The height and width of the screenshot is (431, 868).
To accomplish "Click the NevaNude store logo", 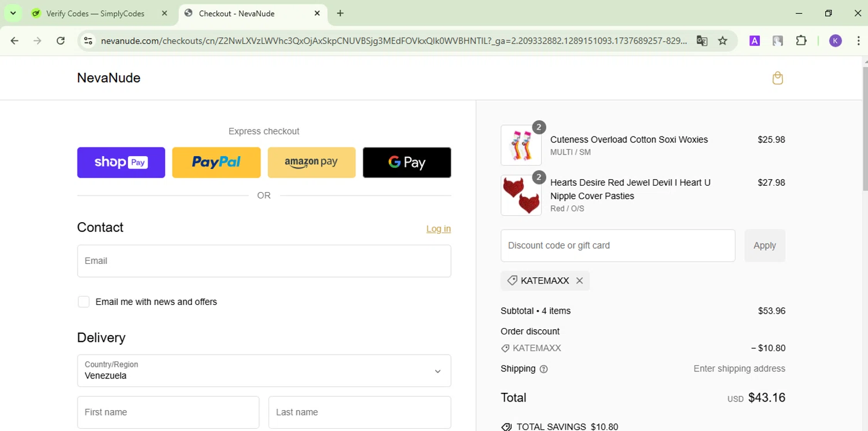I will point(109,78).
